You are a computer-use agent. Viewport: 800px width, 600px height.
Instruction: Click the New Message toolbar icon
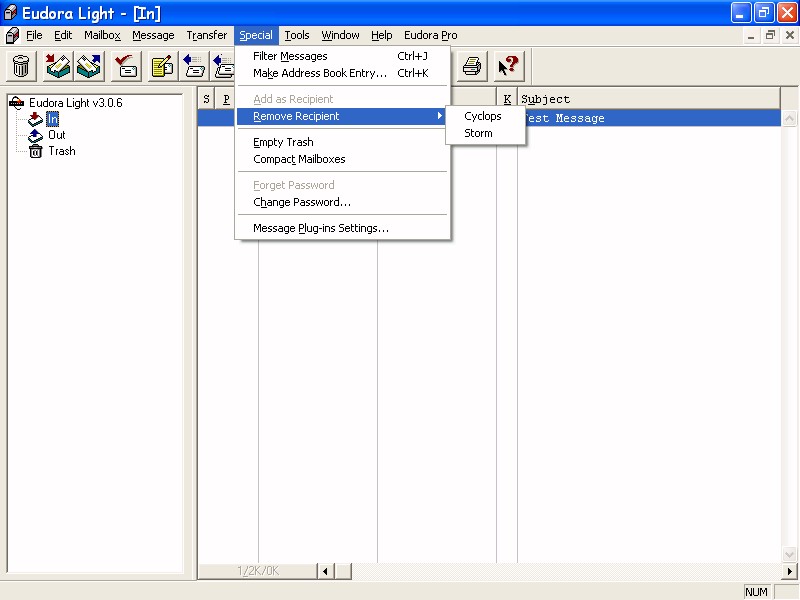pos(163,66)
